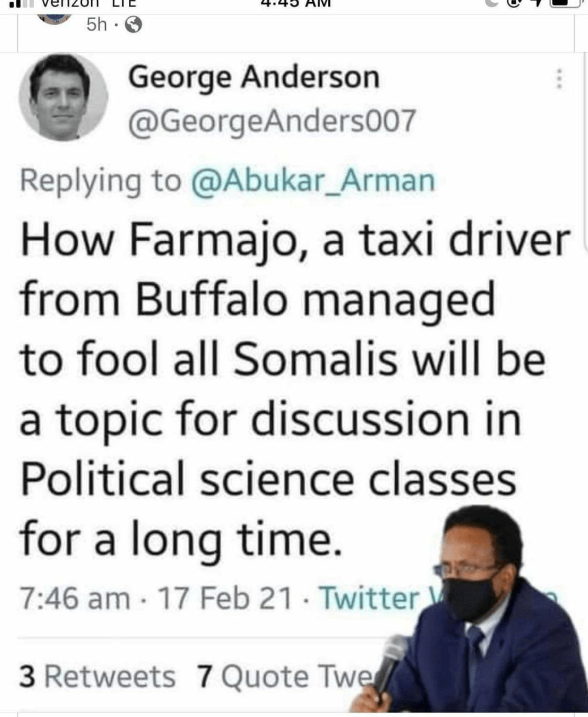Tap George Anderson's profile picture
Viewport: 588px width, 717px height.
point(63,97)
